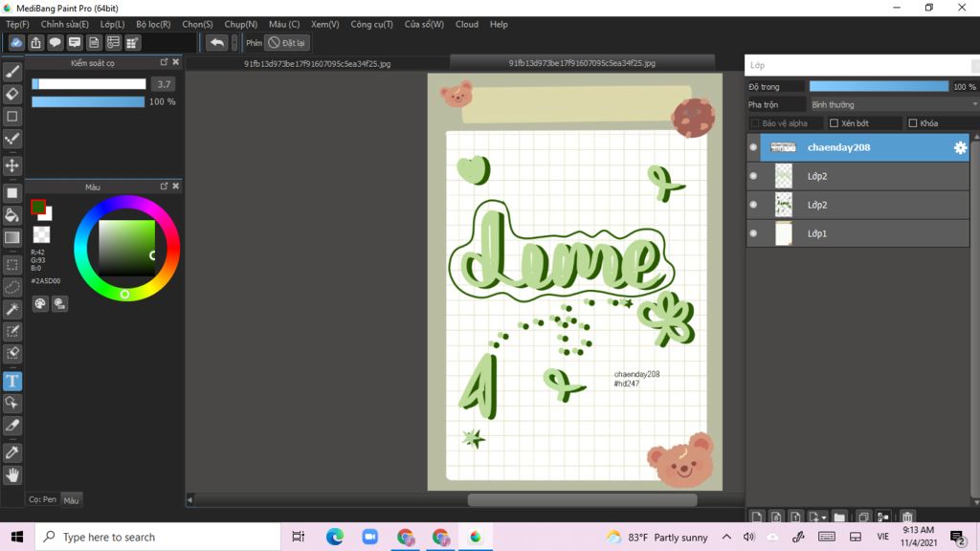Click the canvas horizontal scrollbar
Viewport: 980px width, 551px height.
(x=583, y=499)
